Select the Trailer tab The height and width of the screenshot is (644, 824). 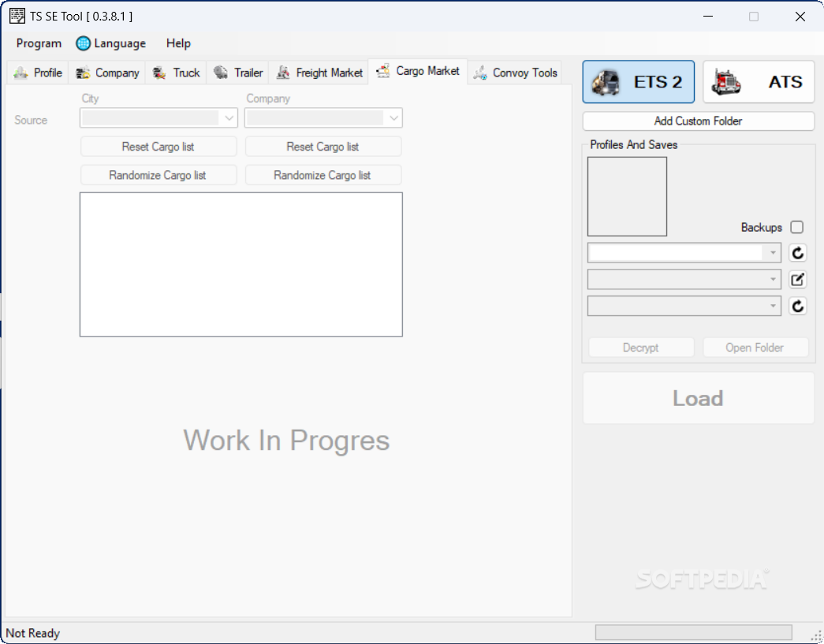238,73
